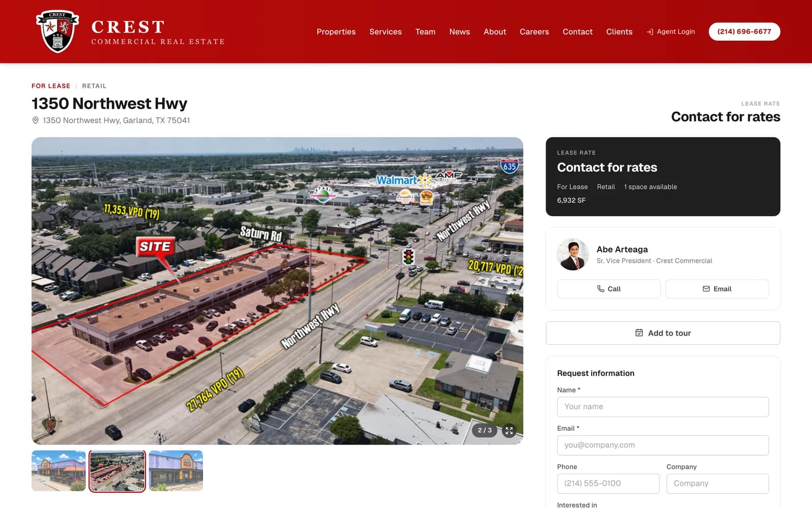Select the first storefront photo thumbnail
This screenshot has height=508, width=812.
coord(58,471)
